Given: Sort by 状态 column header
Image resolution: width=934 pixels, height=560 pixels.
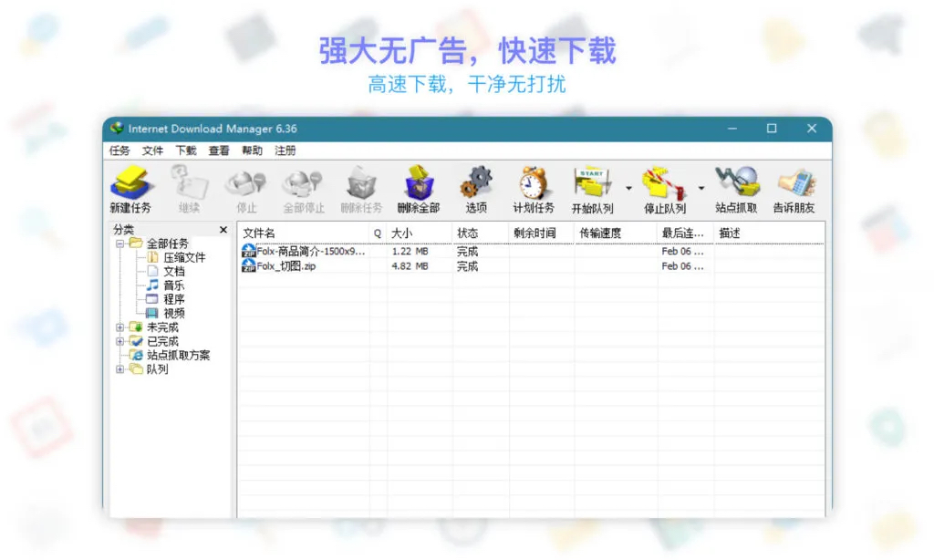Looking at the screenshot, I should tap(481, 233).
